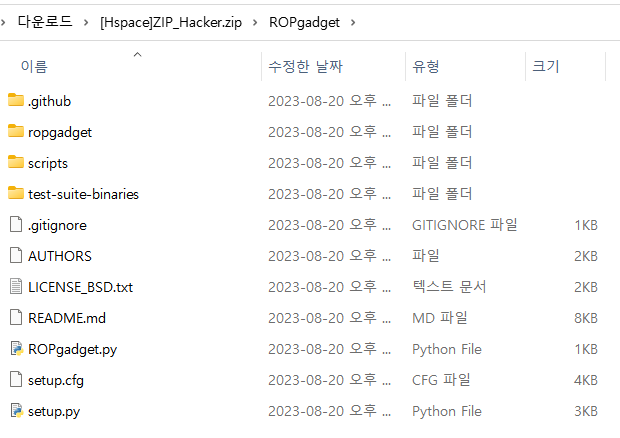Click 4KB size of setup.cfg
The width and height of the screenshot is (620, 438).
click(586, 380)
